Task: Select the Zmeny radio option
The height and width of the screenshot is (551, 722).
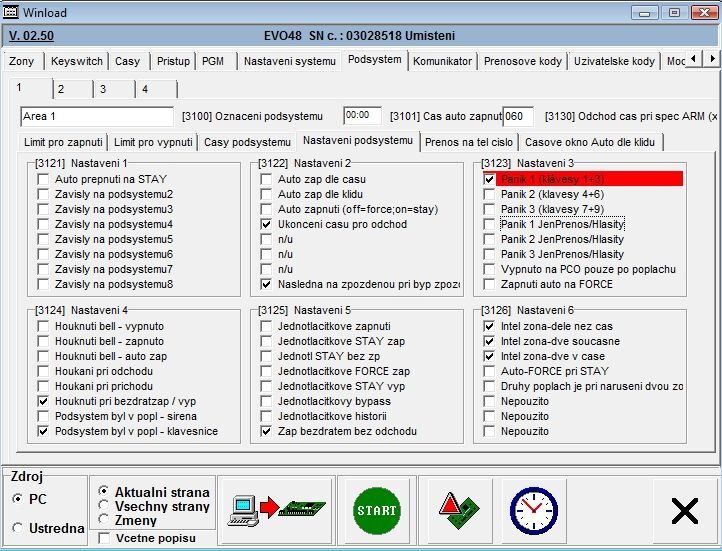Action: [104, 520]
